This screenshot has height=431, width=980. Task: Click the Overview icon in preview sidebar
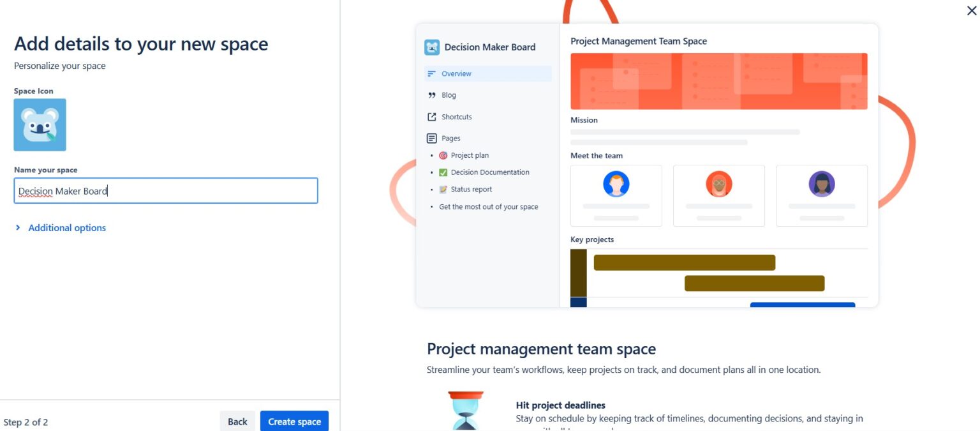432,73
